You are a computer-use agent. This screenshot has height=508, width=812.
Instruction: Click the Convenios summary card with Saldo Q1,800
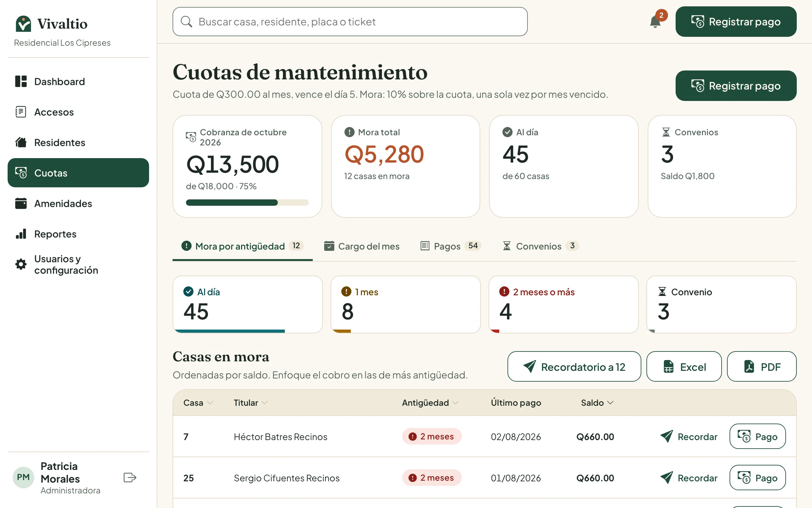click(722, 166)
